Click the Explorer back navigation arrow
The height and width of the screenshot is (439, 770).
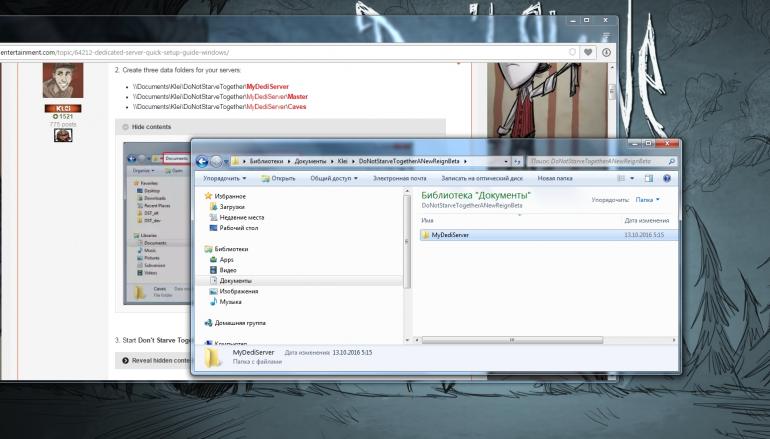[x=204, y=160]
